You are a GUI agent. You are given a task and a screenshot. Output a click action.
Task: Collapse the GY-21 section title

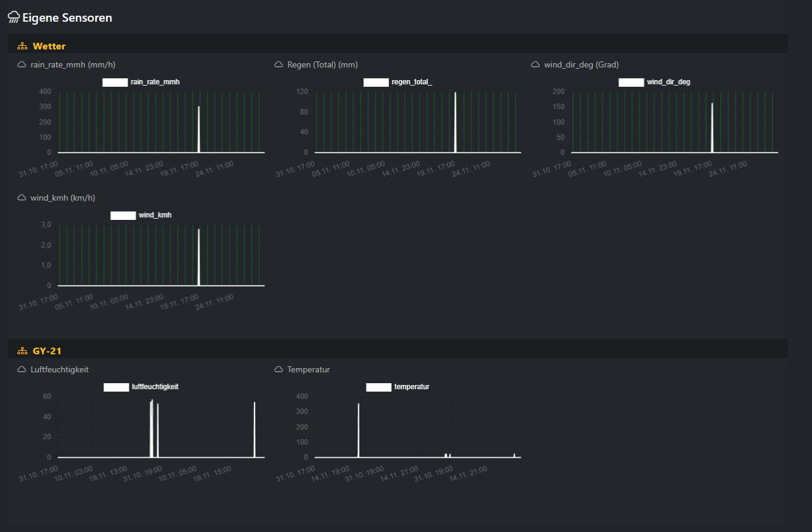point(47,351)
